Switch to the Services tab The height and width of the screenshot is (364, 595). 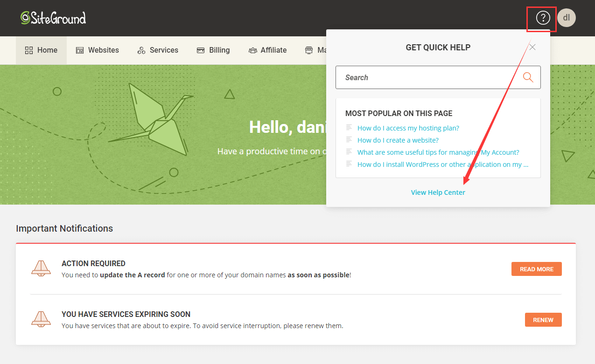[x=158, y=50]
